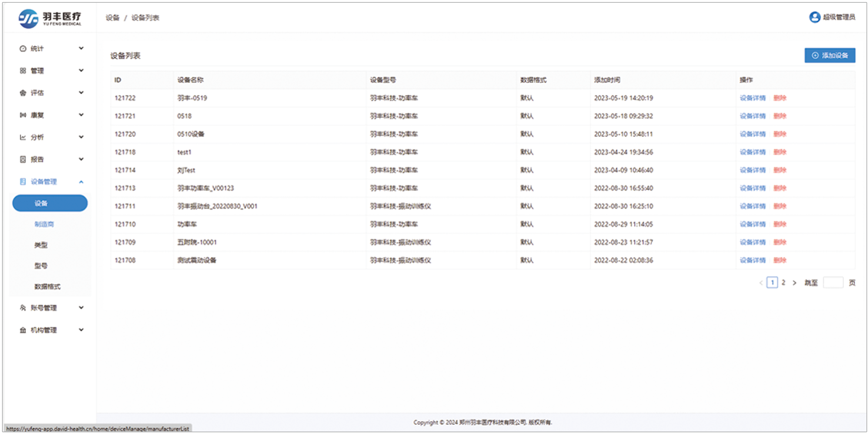This screenshot has height=434, width=868.
Task: Open 设备详情 for device 121722
Action: pos(752,98)
